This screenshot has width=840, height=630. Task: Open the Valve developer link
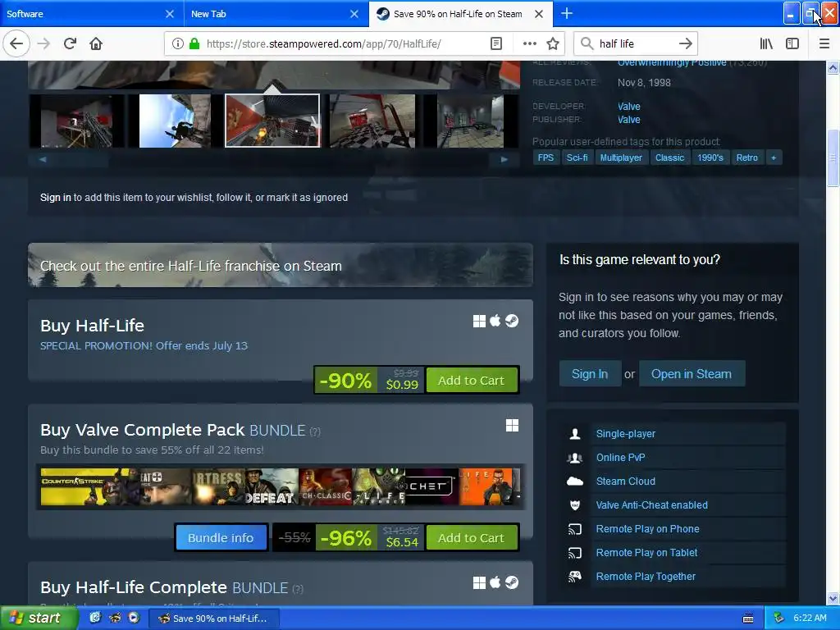point(628,106)
